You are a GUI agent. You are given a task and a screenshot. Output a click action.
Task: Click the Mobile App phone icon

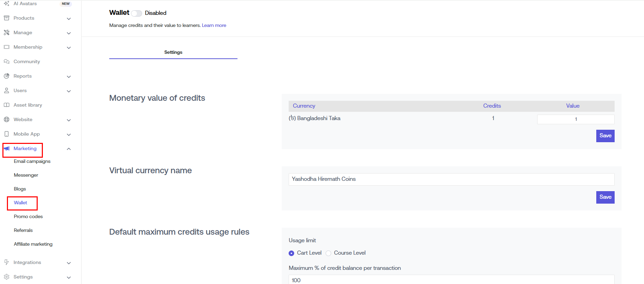click(7, 134)
